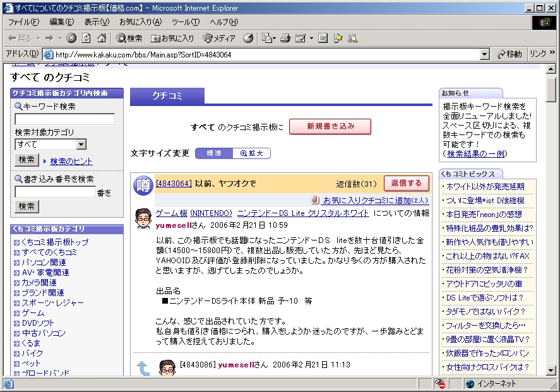Click お気に入りクチコミに追加 link
The width and height of the screenshot is (560, 392).
coord(376,201)
